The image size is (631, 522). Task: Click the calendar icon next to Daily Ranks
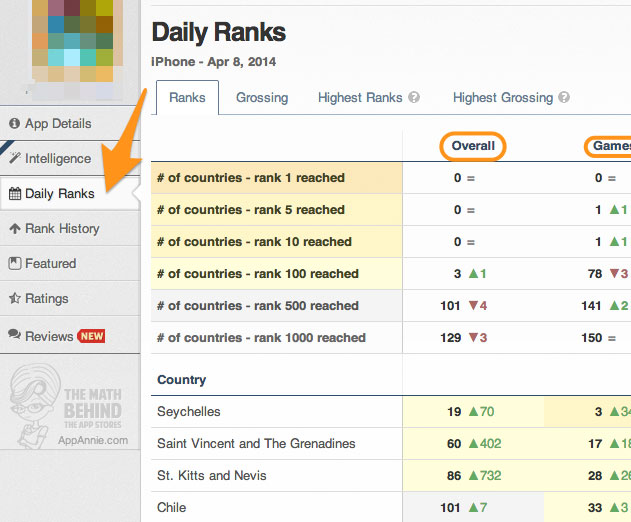coord(15,194)
